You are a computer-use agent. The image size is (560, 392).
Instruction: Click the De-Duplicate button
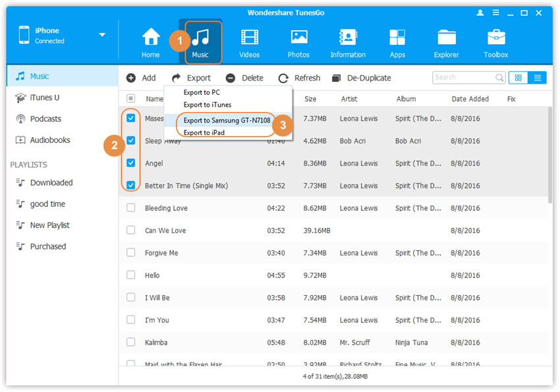[361, 78]
